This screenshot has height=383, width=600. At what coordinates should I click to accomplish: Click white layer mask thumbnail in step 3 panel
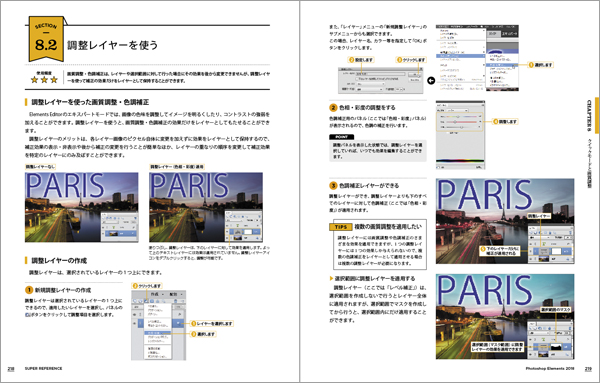coord(556,251)
